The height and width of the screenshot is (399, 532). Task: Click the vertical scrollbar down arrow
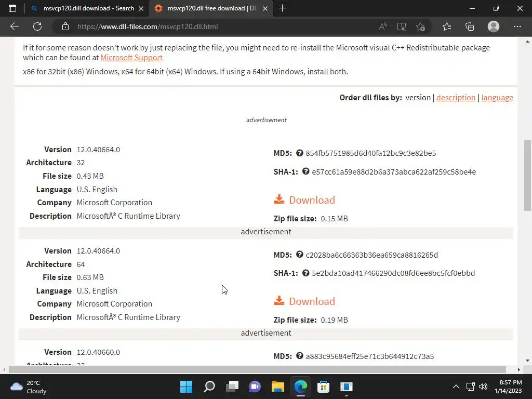527,361
